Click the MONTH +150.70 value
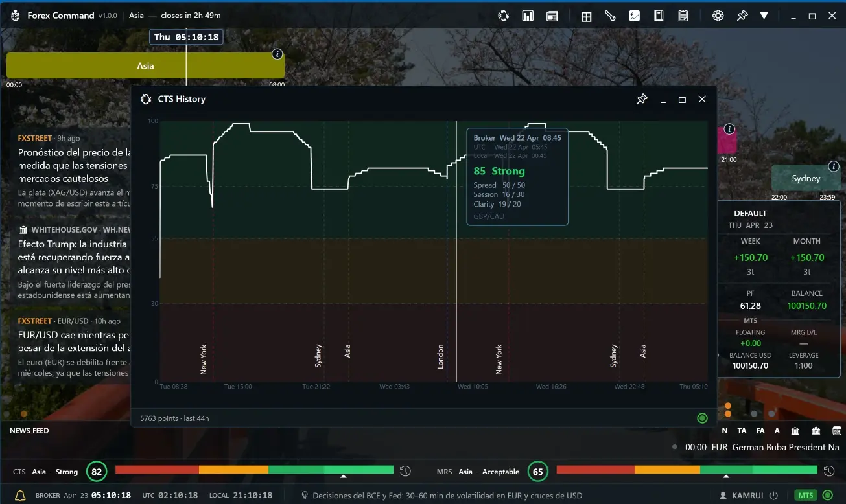 coord(806,257)
